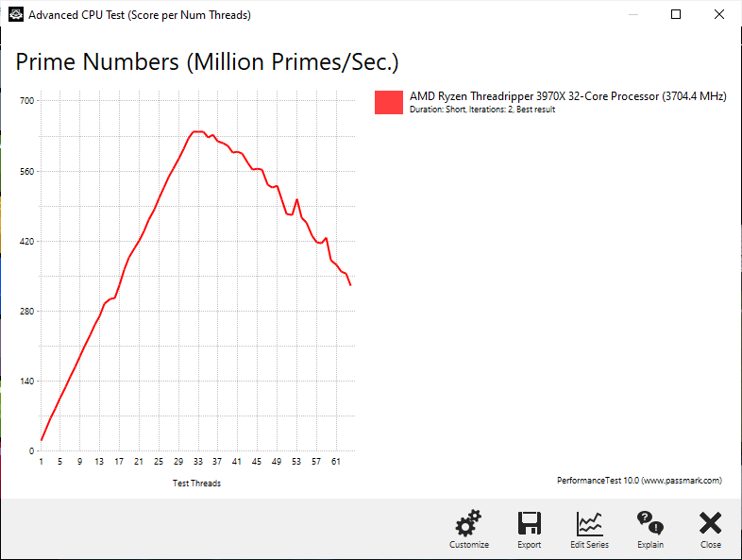
Task: Click the Test Threads axis label
Action: click(196, 484)
